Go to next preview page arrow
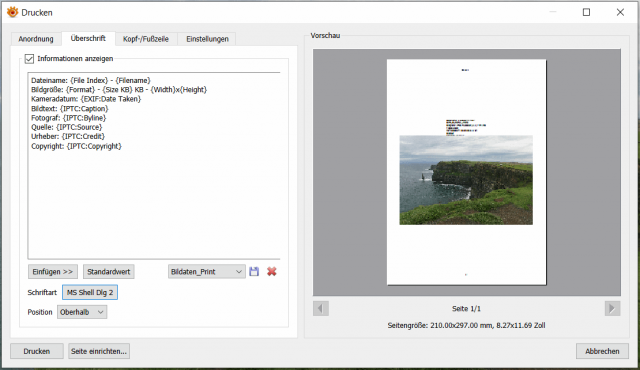The height and width of the screenshot is (370, 640). pos(612,308)
